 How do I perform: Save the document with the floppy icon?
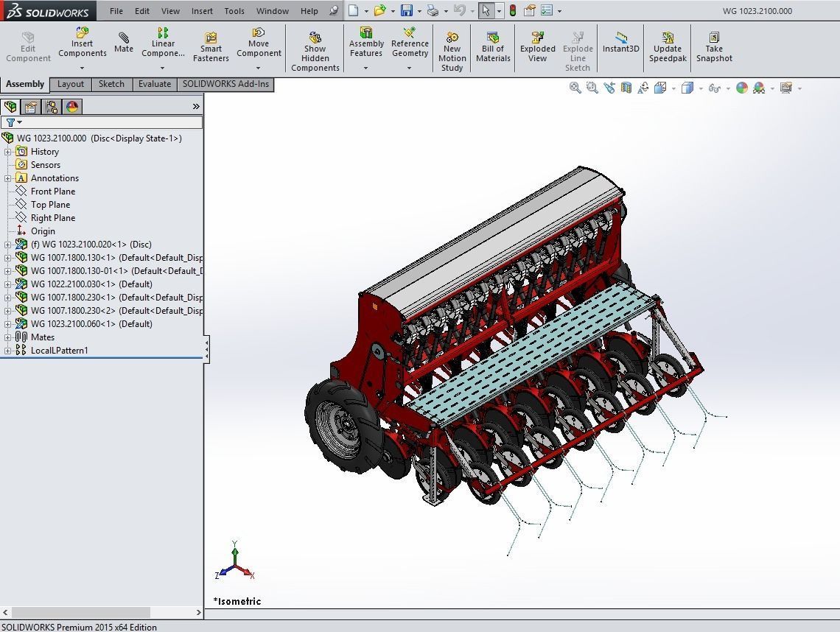[x=407, y=11]
